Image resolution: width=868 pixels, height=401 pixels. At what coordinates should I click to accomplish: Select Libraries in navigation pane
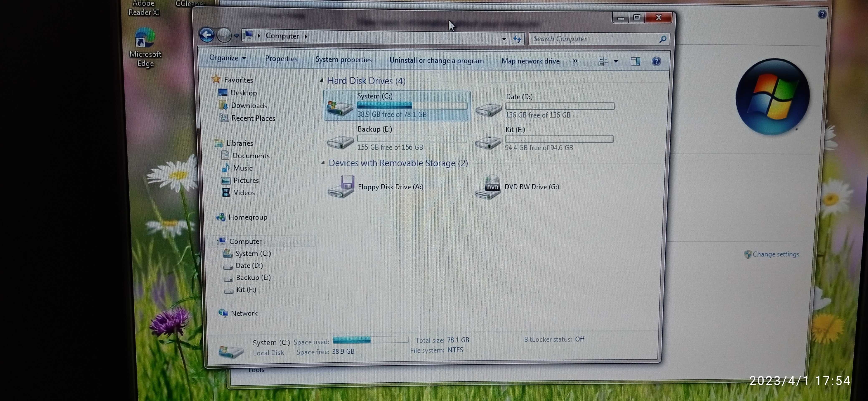coord(233,143)
